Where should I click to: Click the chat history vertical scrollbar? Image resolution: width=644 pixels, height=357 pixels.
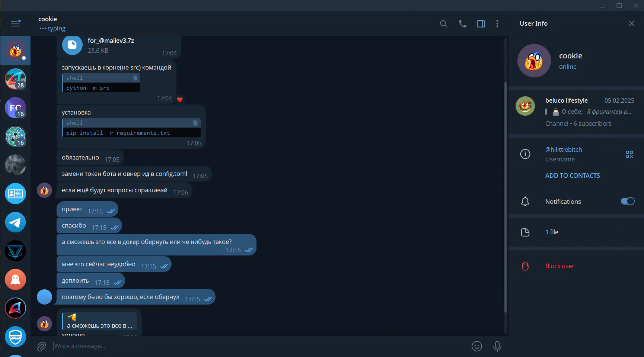coord(505,197)
